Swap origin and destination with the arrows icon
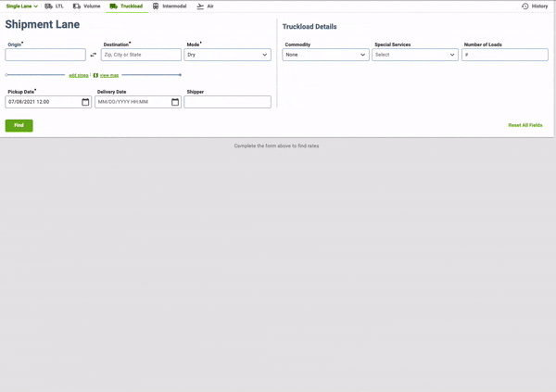556x392 pixels. [93, 56]
